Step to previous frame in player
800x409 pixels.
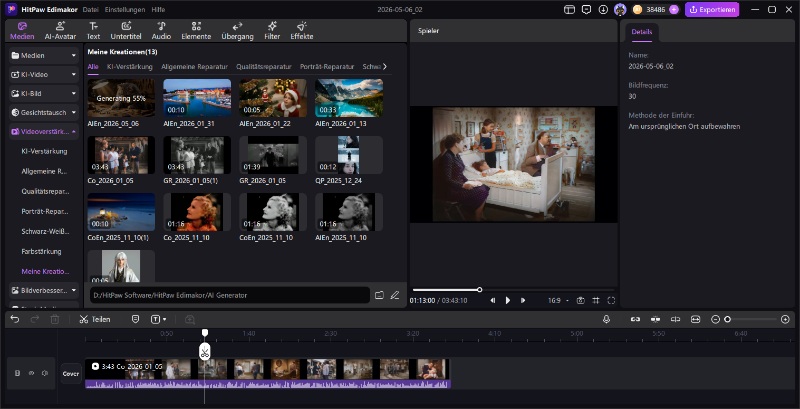pyautogui.click(x=492, y=300)
